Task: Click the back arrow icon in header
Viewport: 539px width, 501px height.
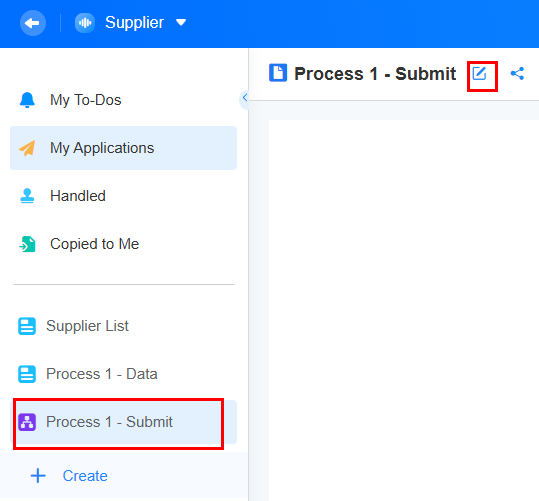Action: 33,23
